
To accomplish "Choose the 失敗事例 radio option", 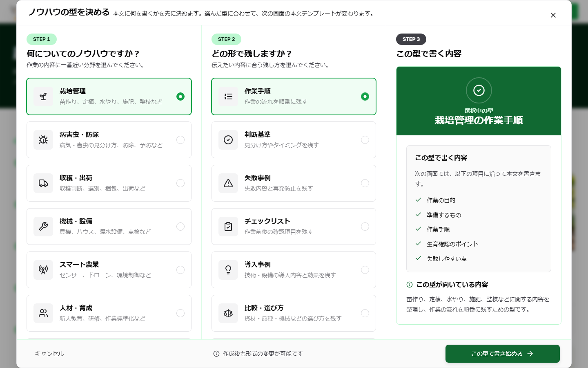I will coord(365,183).
